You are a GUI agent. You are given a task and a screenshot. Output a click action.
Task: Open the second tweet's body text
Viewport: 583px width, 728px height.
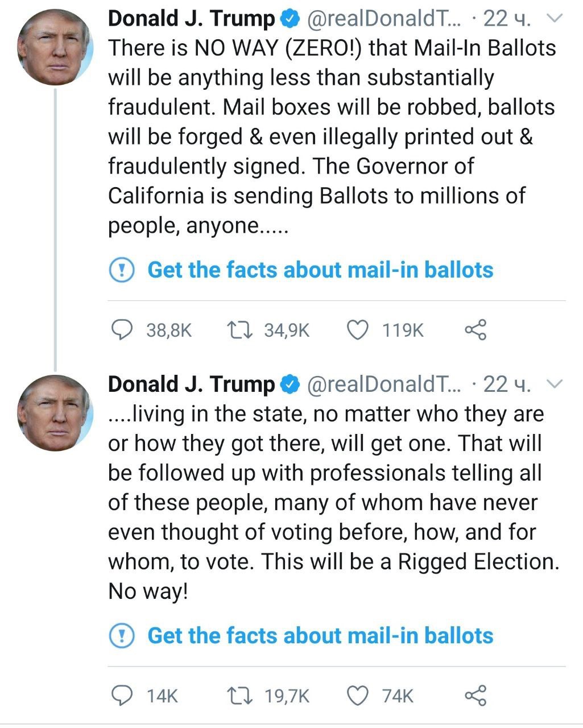333,502
